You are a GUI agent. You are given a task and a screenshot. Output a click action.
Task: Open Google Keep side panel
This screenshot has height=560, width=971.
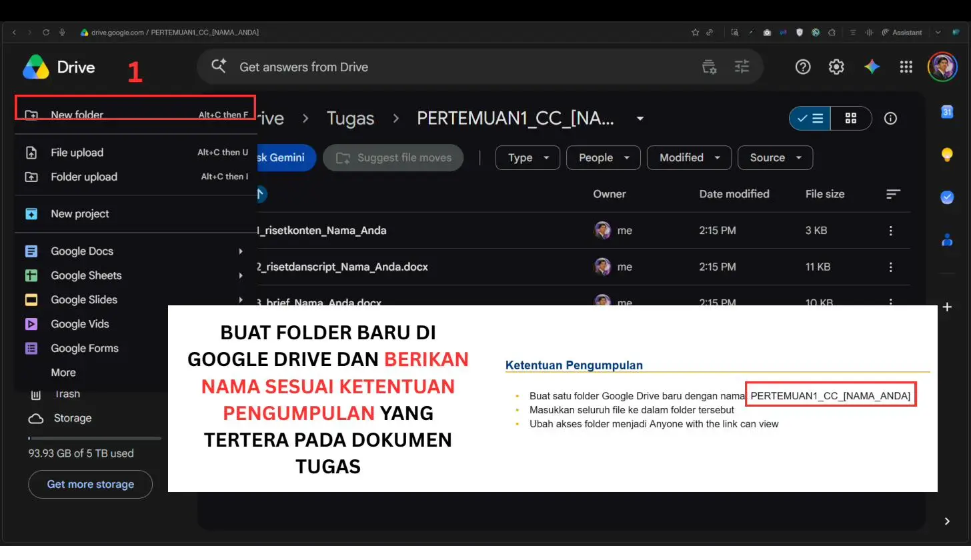click(947, 155)
